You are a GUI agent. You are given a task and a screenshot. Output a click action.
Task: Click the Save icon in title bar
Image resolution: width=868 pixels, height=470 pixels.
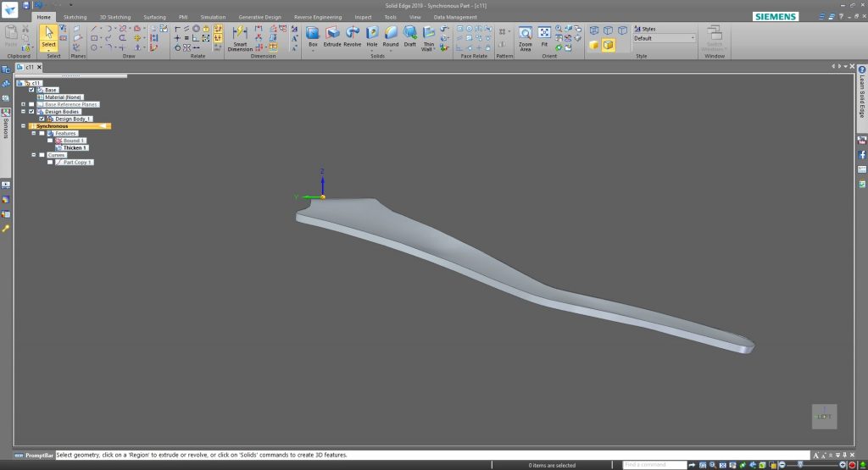click(x=26, y=6)
